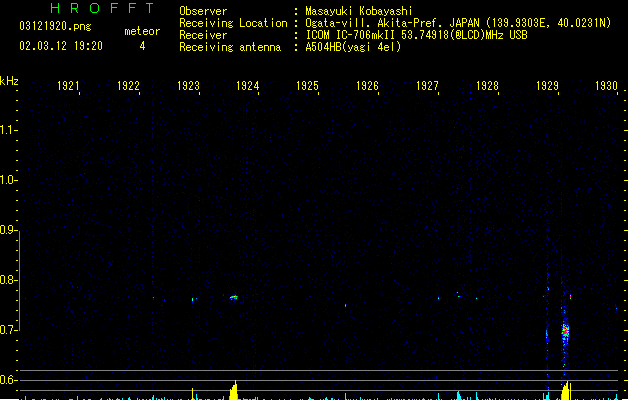Click the 'Receiving antenna' label
629x400 pixels.
pyautogui.click(x=230, y=47)
